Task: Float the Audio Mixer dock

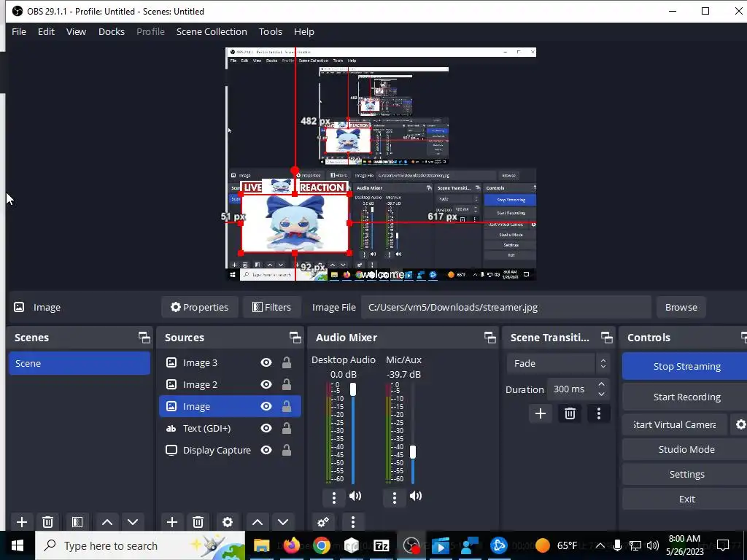Action: click(x=490, y=338)
